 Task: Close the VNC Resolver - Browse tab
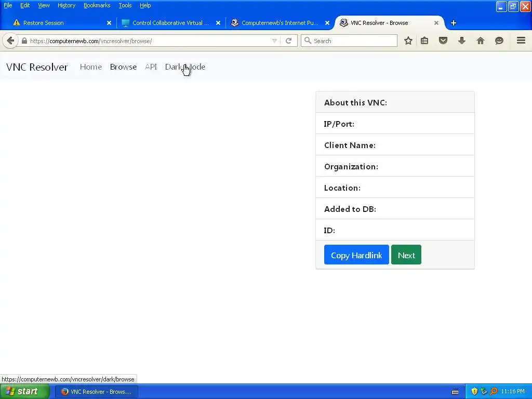[436, 23]
